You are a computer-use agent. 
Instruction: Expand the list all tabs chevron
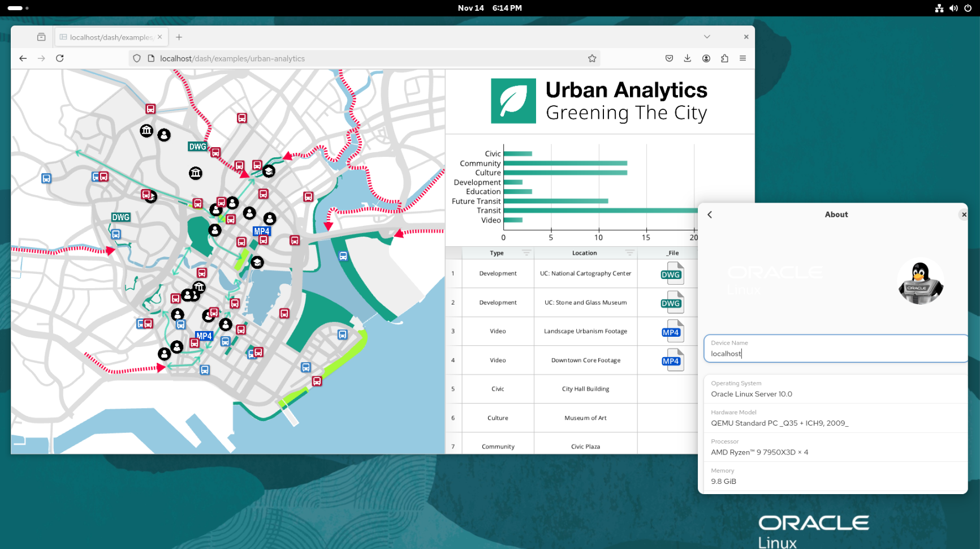coord(707,37)
